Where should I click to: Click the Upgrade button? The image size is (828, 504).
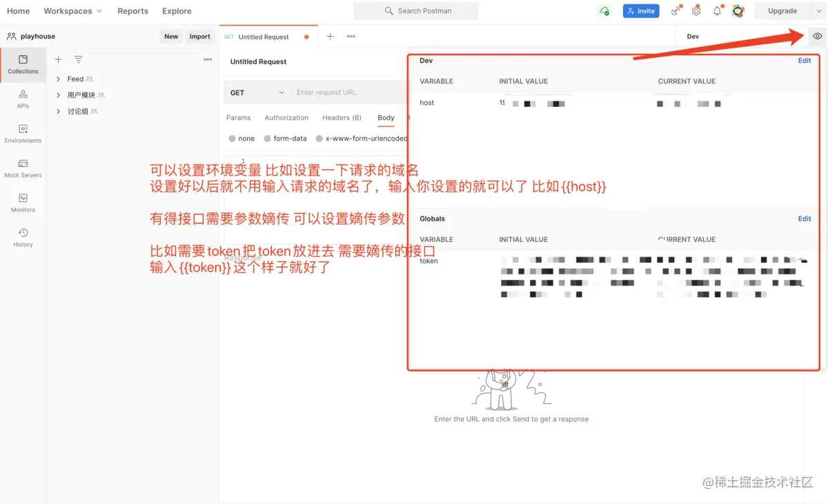(782, 11)
